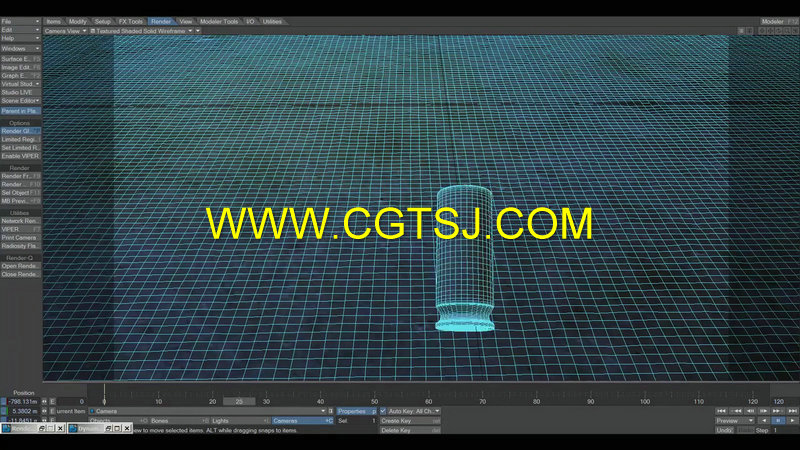
Task: Click the first small icon left of viewport controls
Action: pyautogui.click(x=741, y=31)
